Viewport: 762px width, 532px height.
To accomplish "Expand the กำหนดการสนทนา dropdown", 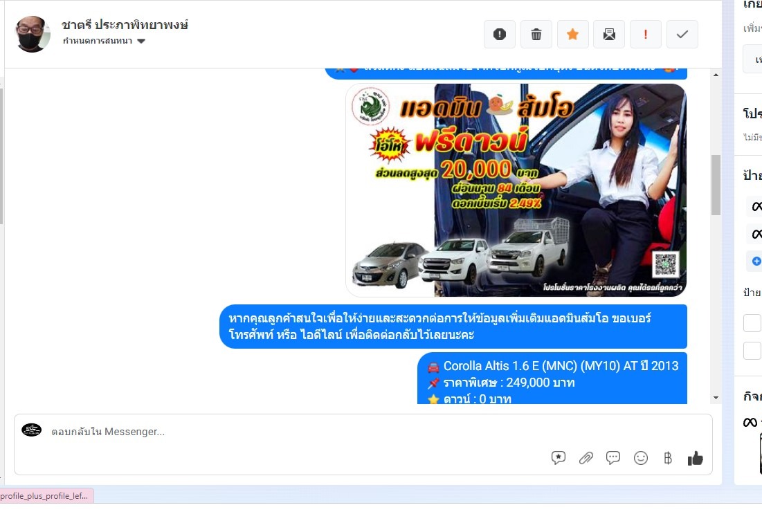I will tap(104, 41).
